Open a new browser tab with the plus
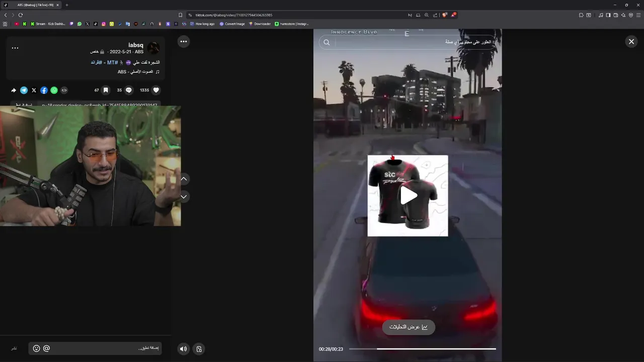This screenshot has width=644, height=362. [67, 5]
